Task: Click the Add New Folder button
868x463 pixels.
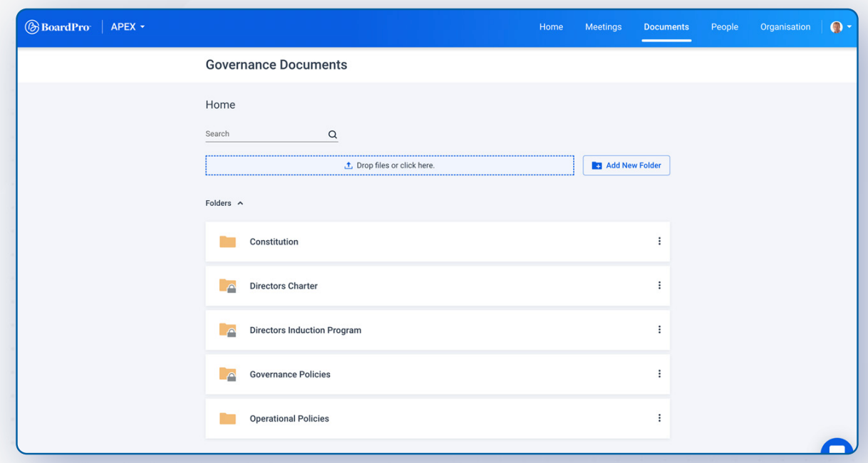Action: pos(626,165)
